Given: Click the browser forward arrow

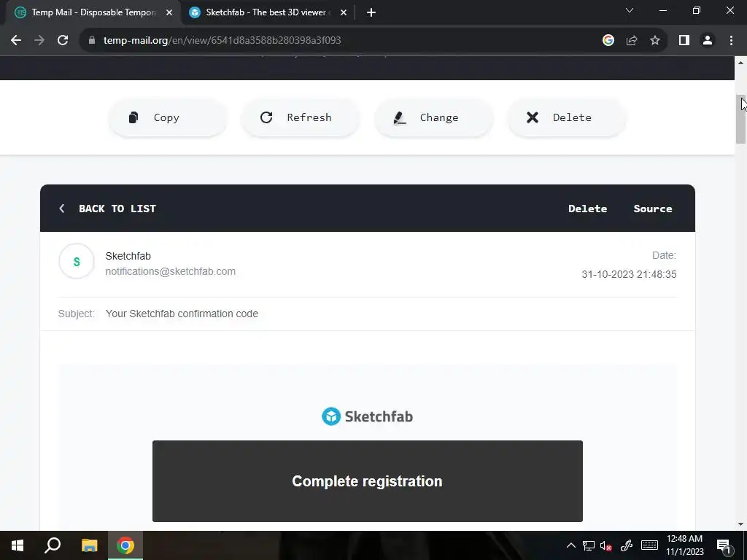Looking at the screenshot, I should [39, 41].
